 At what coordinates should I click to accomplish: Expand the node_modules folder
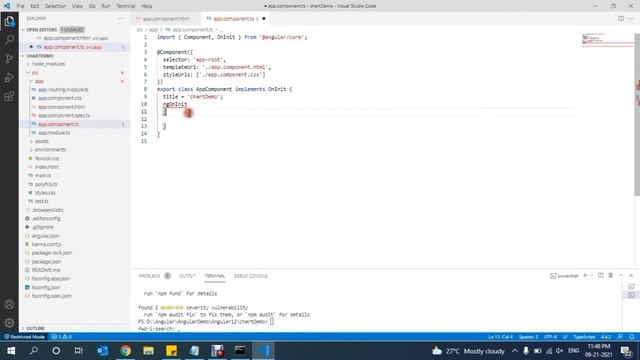[48, 64]
